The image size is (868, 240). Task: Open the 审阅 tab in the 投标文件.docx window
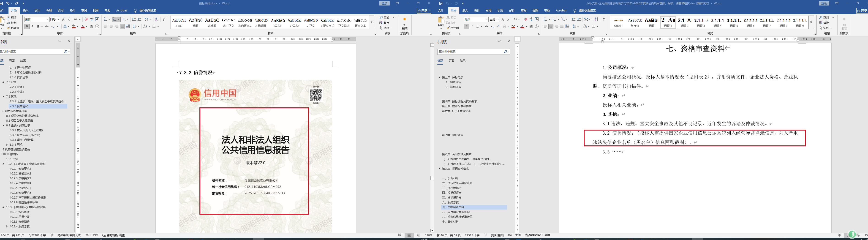pyautogui.click(x=84, y=11)
